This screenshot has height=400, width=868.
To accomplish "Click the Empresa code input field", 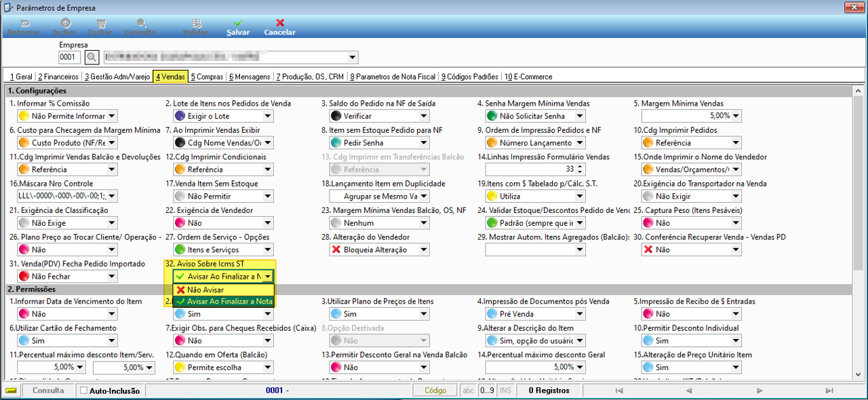I will coord(70,57).
